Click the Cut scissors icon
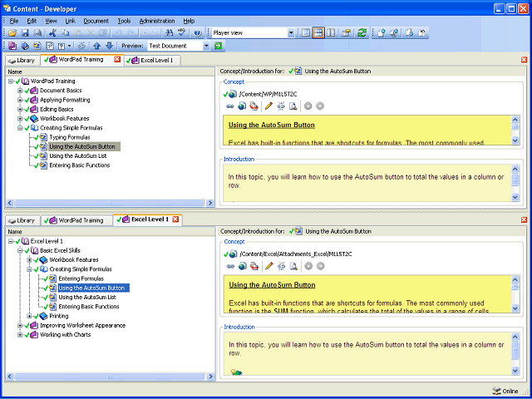 52,33
